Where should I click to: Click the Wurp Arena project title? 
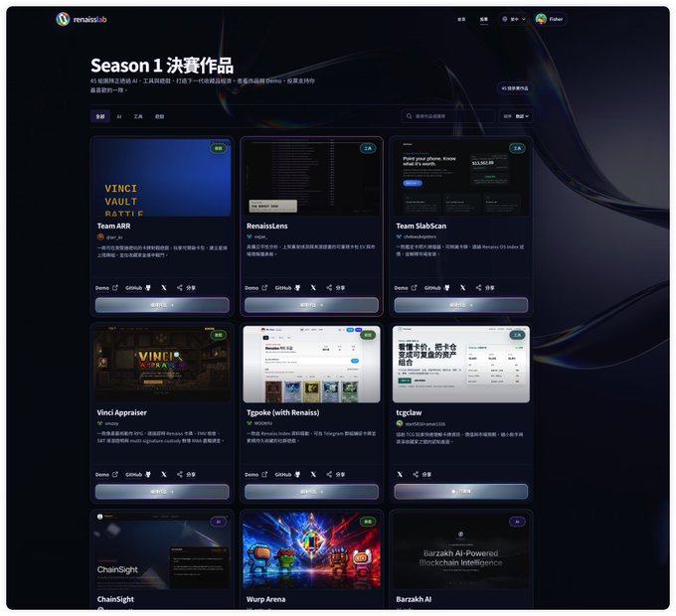coord(265,599)
